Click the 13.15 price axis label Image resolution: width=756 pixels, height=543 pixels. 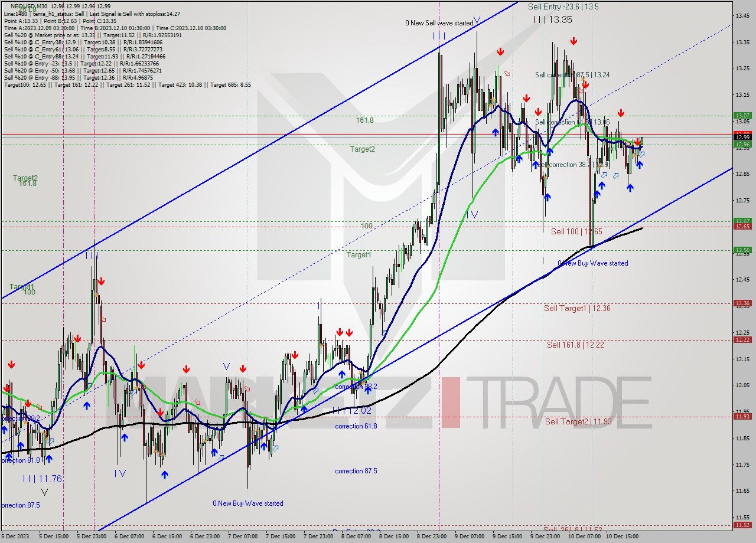pos(742,94)
